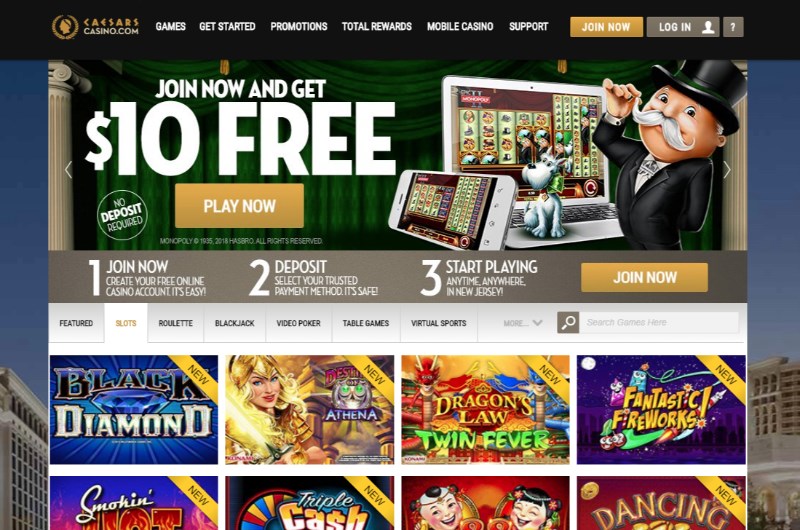Switch to the Roulette tab

click(176, 323)
